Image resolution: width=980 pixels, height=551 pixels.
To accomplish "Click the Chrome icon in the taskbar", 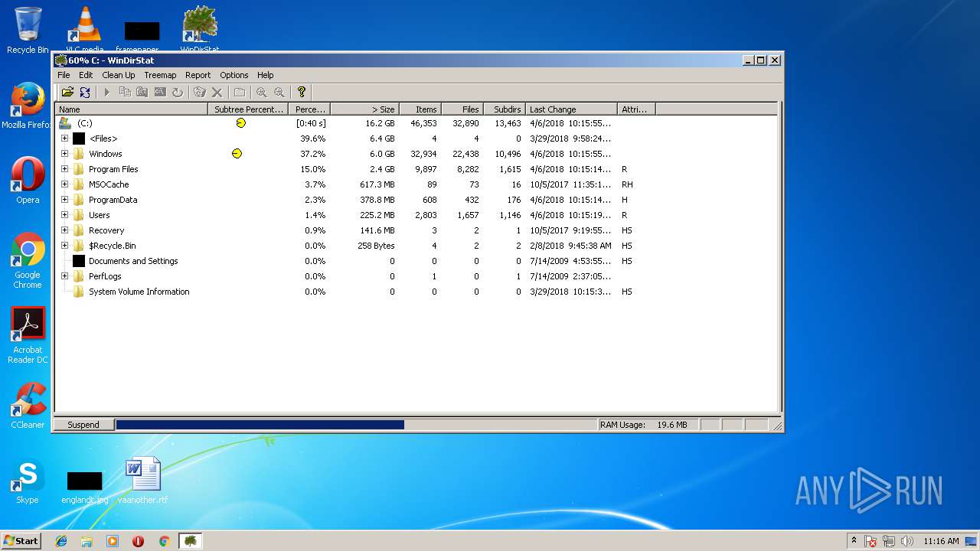I will pyautogui.click(x=164, y=541).
